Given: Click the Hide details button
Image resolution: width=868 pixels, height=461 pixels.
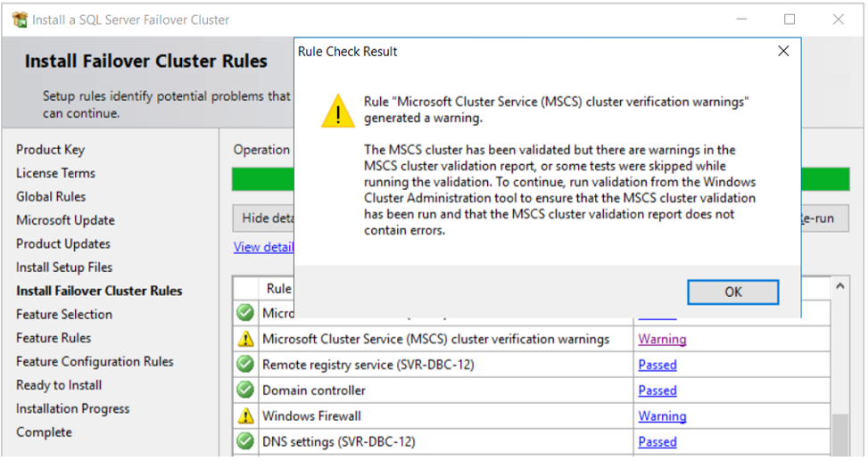Looking at the screenshot, I should click(x=263, y=218).
